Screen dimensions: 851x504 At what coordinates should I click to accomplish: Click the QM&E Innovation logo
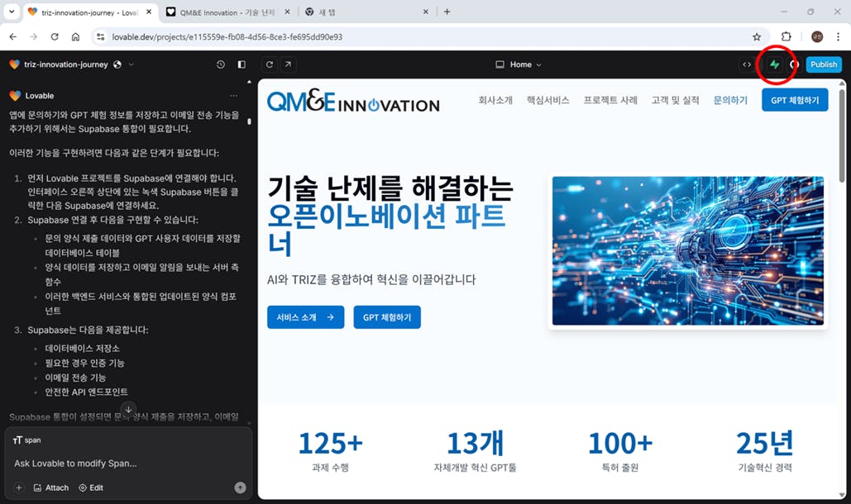point(353,101)
